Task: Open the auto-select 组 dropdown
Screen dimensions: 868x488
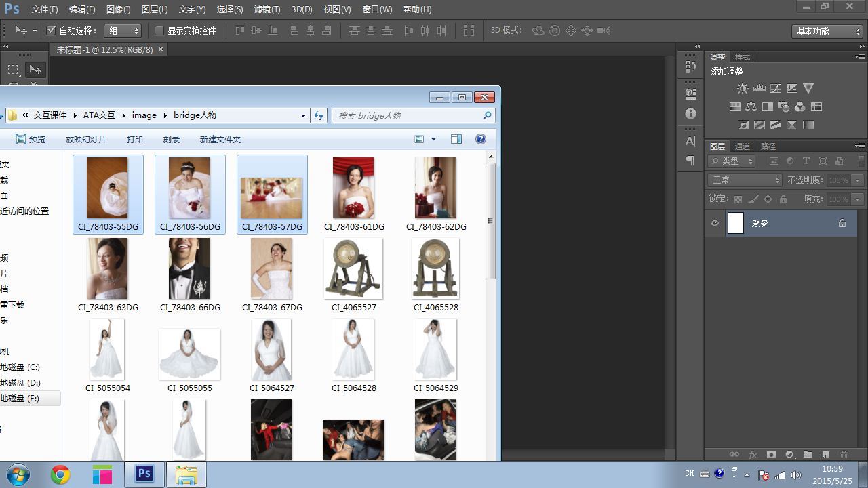Action: point(123,30)
